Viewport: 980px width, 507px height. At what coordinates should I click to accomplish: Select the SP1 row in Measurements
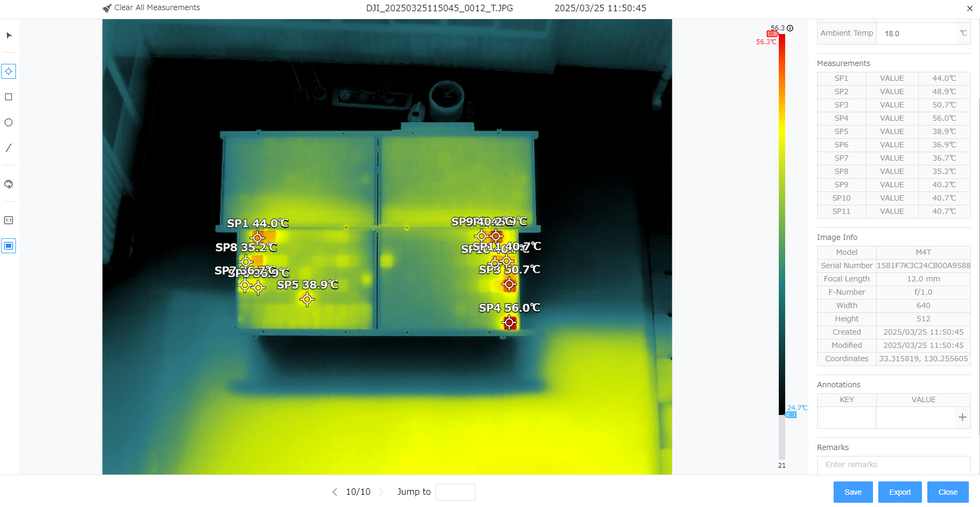[x=894, y=78]
